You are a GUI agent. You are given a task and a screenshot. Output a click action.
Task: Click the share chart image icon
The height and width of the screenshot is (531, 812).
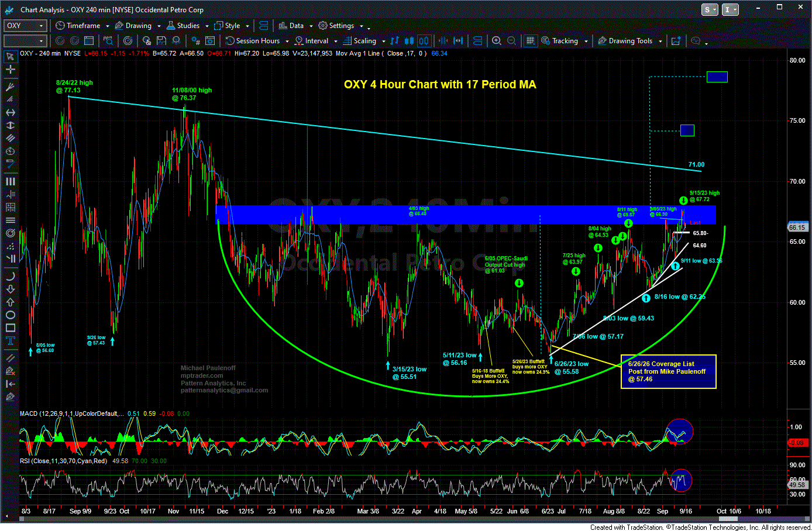pos(676,41)
